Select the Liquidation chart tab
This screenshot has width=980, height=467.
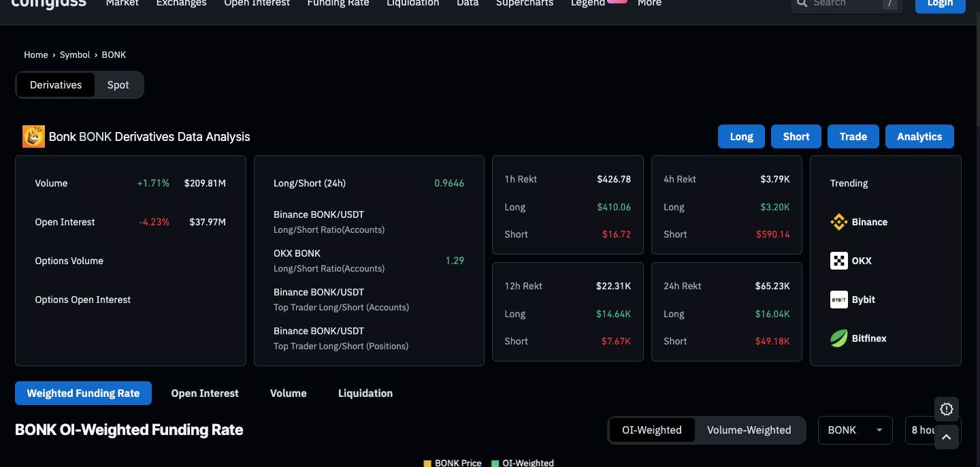(365, 393)
